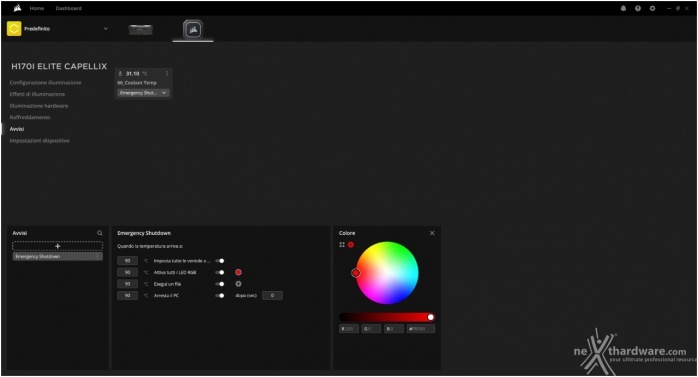Image resolution: width=698 pixels, height=377 pixels.
Task: Open Illuminazione hardware section
Action: tap(39, 106)
